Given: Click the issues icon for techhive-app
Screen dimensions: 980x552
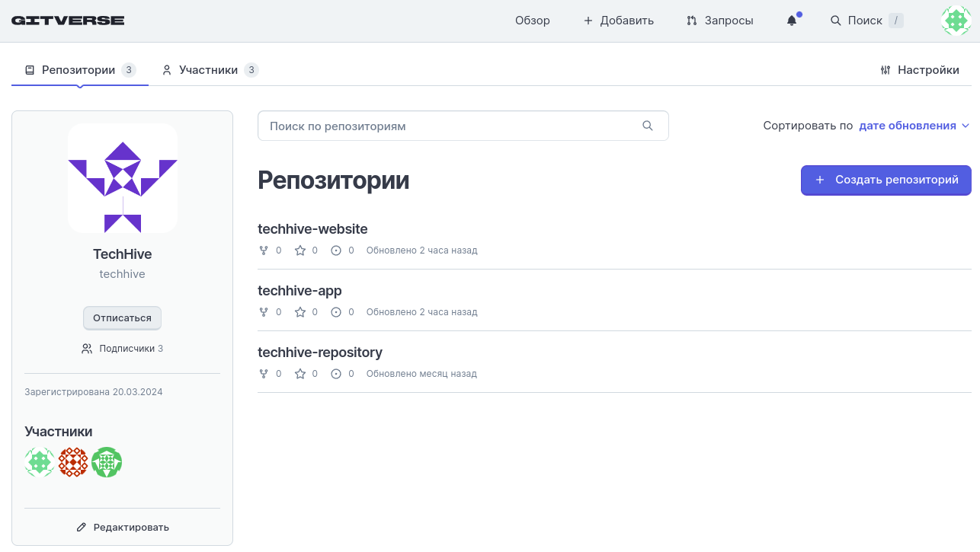Looking at the screenshot, I should click(336, 311).
